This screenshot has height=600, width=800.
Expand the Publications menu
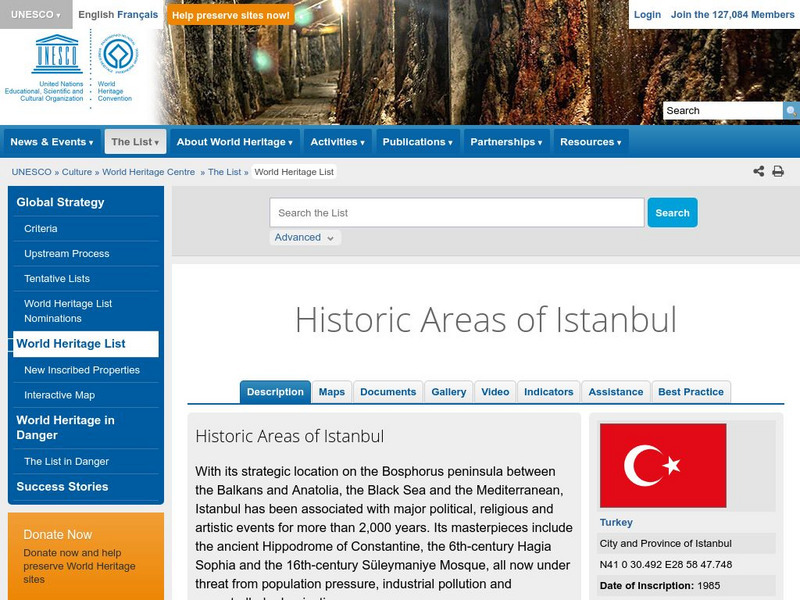417,142
